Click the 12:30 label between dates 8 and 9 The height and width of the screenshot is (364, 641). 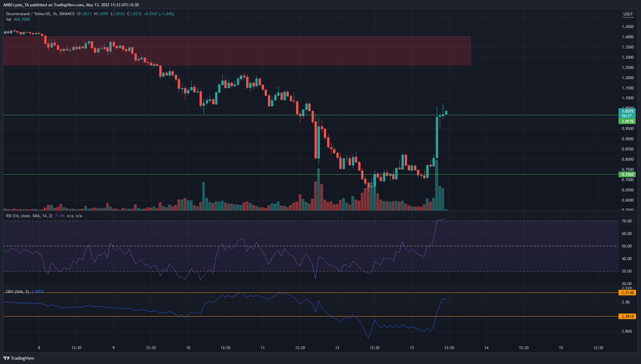tap(76, 348)
